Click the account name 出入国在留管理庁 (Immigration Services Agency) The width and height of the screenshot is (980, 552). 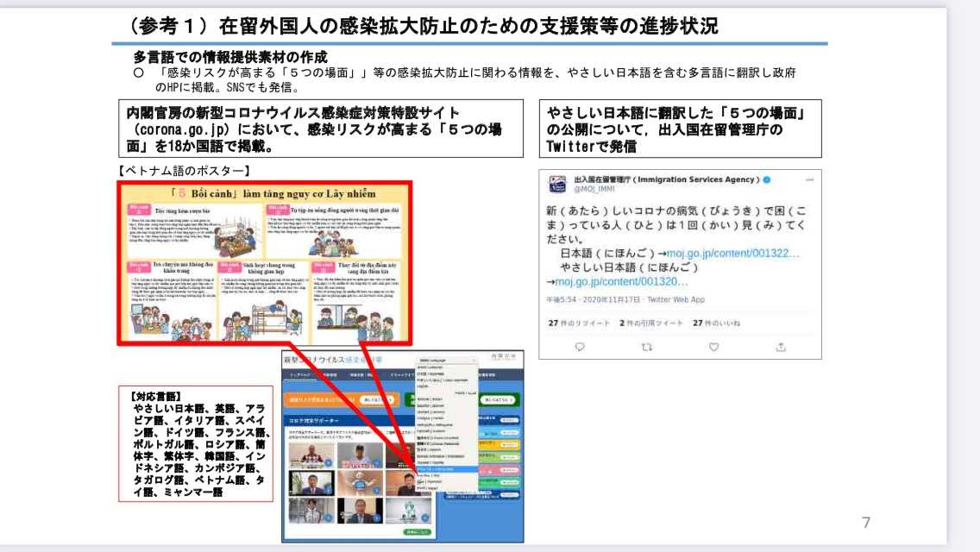(x=667, y=179)
